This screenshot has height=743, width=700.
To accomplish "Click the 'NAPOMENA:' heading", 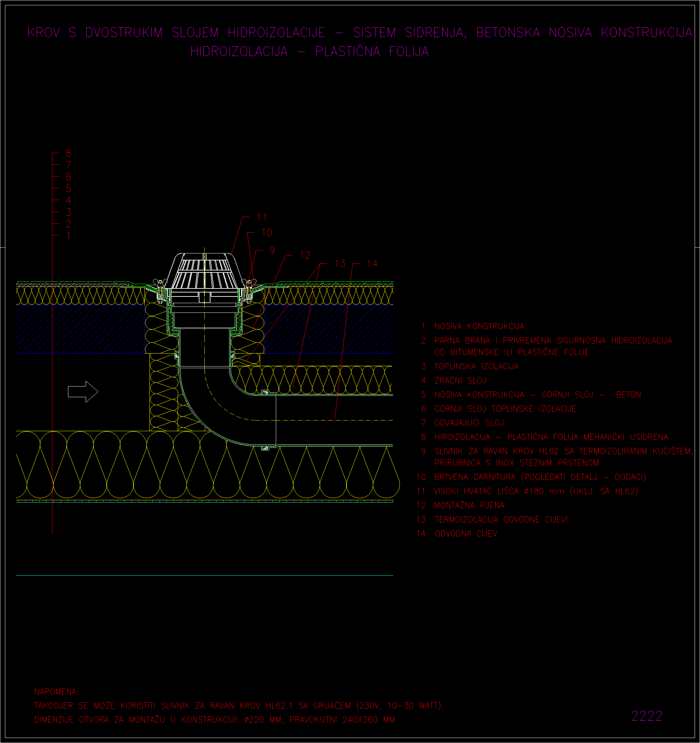I will click(x=56, y=692).
